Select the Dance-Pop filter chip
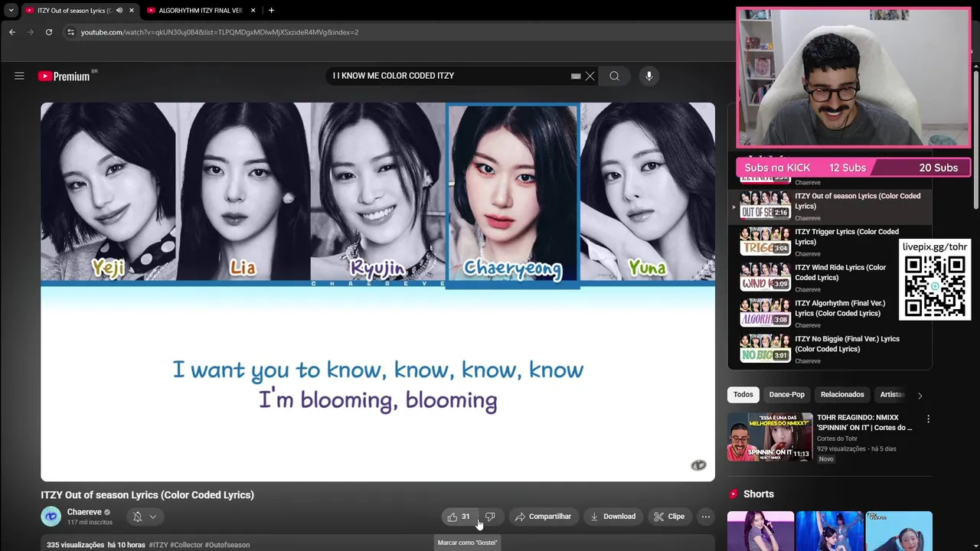 click(x=786, y=395)
